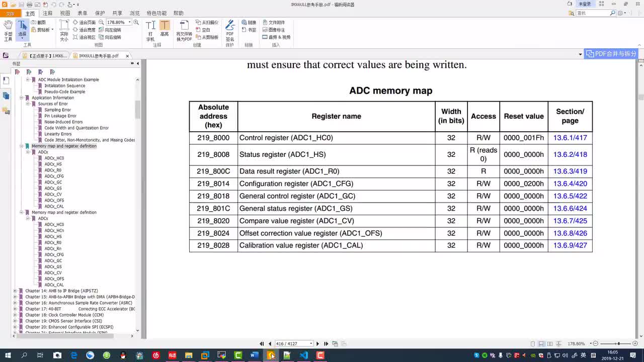644x362 pixels.
Task: Open page number 416 / 4127 dropdown
Action: click(x=311, y=344)
